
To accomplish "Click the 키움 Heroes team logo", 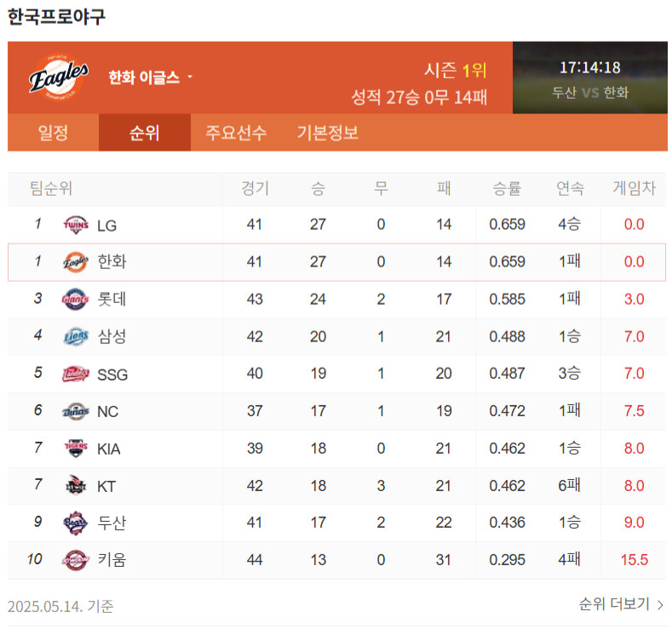I will click(x=76, y=560).
